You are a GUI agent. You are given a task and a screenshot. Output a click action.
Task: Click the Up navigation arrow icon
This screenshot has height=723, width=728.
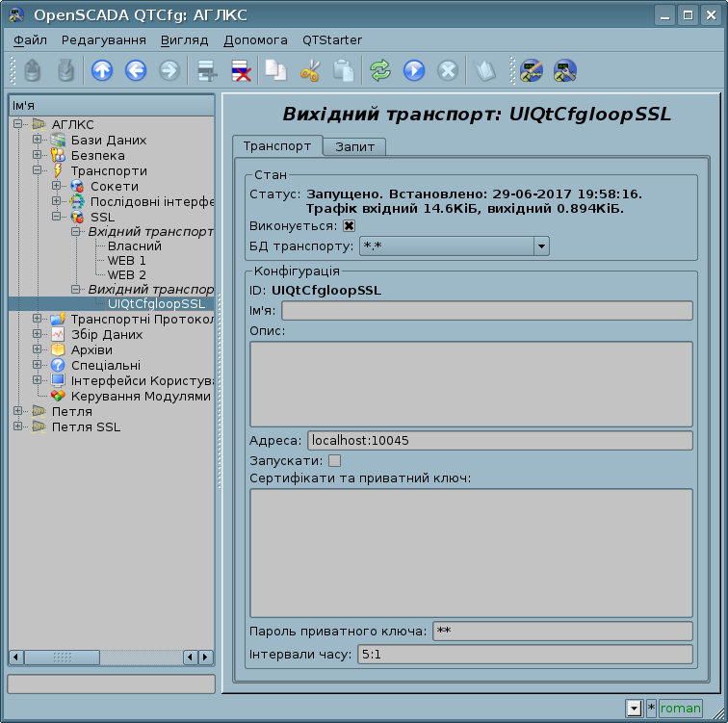(101, 70)
